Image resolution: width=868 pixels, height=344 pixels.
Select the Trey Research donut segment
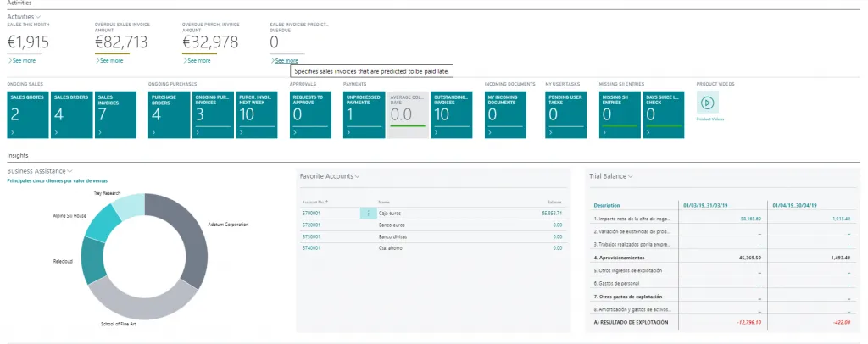pyautogui.click(x=130, y=205)
